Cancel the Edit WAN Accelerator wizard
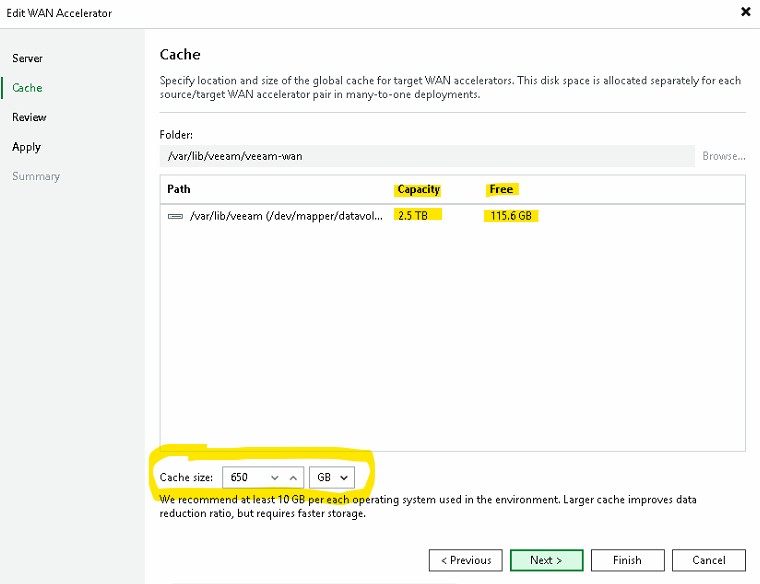 pos(709,560)
